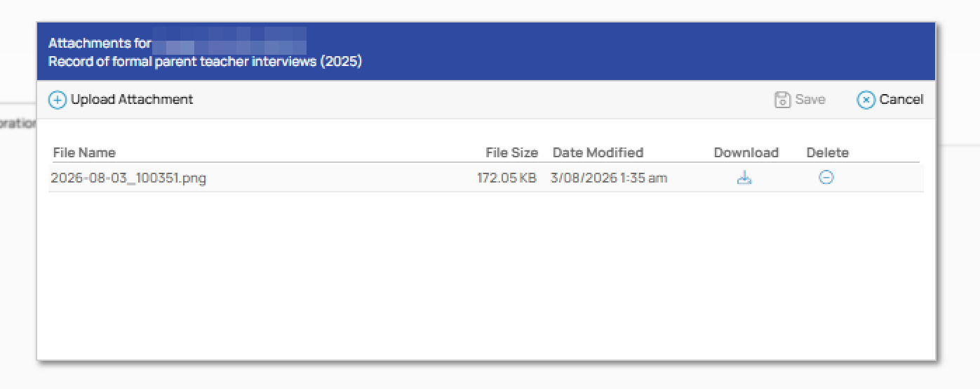The image size is (980, 389).
Task: Click the floppy disk Save icon
Action: 782,100
